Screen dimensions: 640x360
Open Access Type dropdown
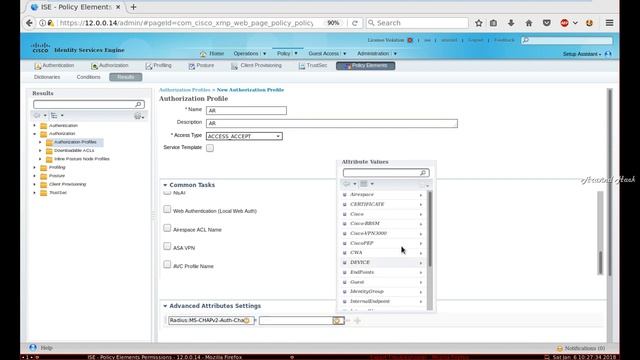pyautogui.click(x=244, y=136)
